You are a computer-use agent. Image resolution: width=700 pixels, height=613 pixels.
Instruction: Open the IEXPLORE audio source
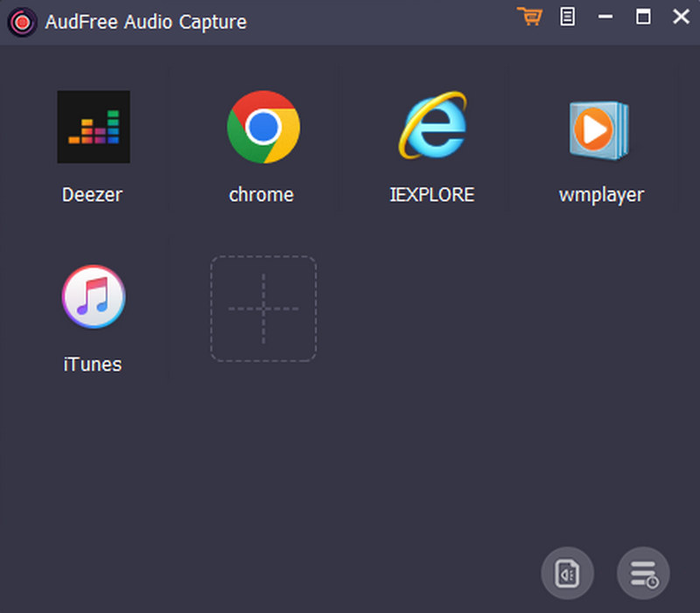click(431, 127)
